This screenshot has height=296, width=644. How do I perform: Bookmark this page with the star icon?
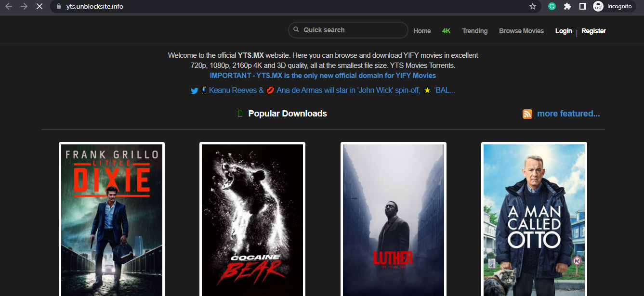click(x=533, y=6)
